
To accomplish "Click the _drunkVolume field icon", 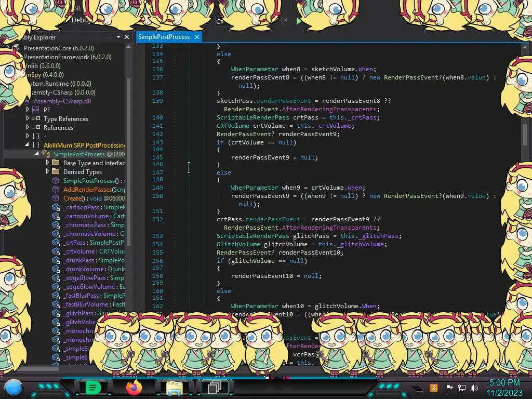I will point(56,269).
